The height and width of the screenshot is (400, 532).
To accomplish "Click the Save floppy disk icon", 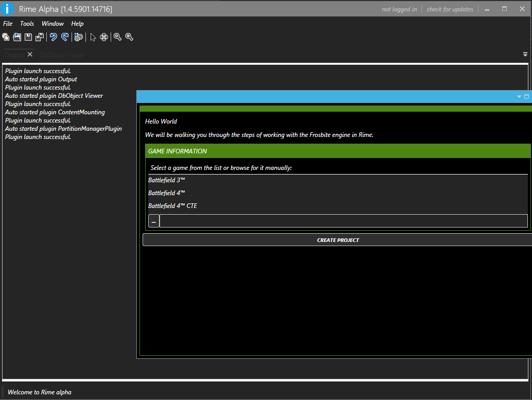I will pos(28,37).
